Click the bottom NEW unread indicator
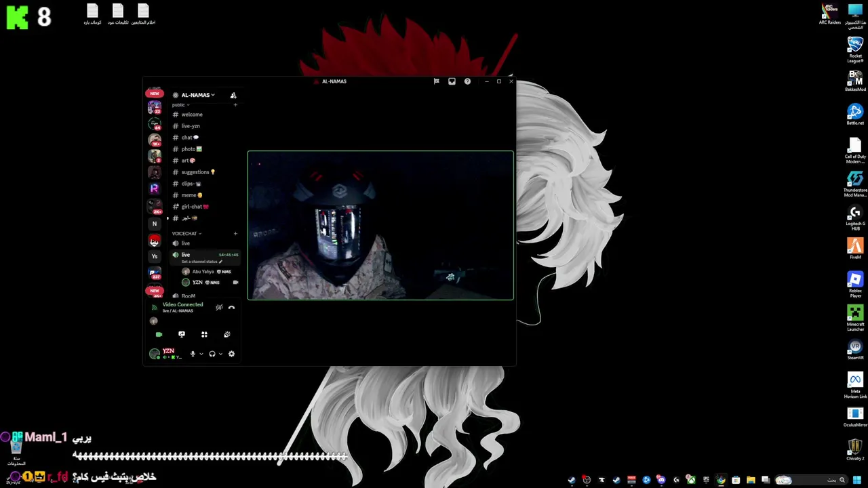This screenshot has width=868, height=488. (x=155, y=290)
